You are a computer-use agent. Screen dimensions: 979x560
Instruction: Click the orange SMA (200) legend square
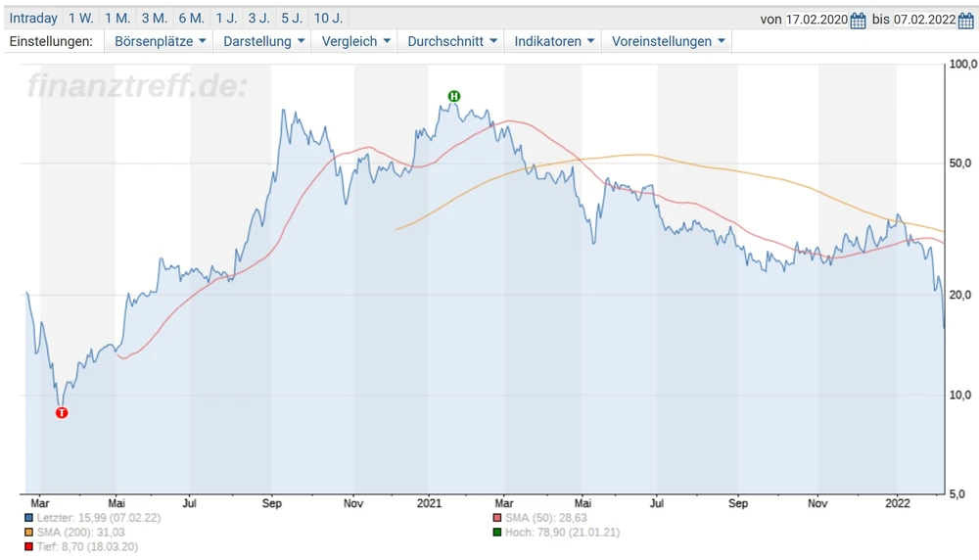click(x=29, y=532)
